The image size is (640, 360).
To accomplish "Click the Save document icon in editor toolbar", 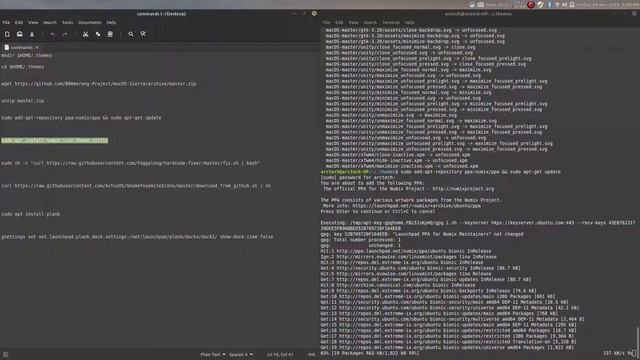I will point(32,34).
